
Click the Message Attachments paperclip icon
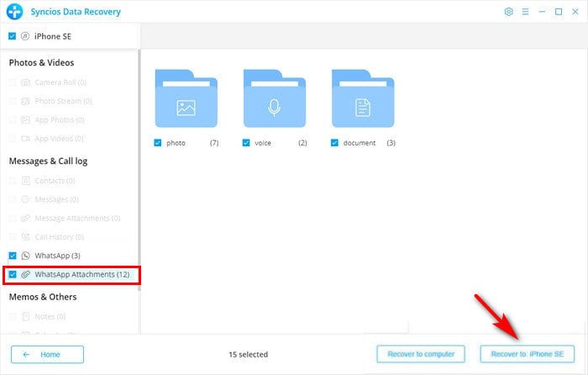coord(25,218)
